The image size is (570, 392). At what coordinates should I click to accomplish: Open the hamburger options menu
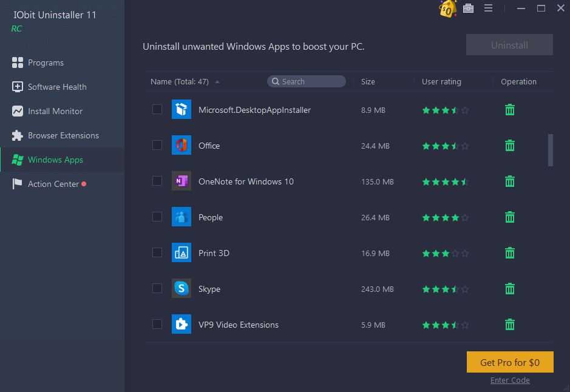[488, 8]
